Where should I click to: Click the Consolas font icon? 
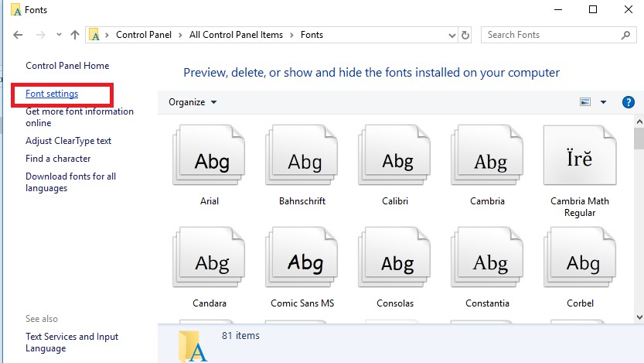click(395, 260)
